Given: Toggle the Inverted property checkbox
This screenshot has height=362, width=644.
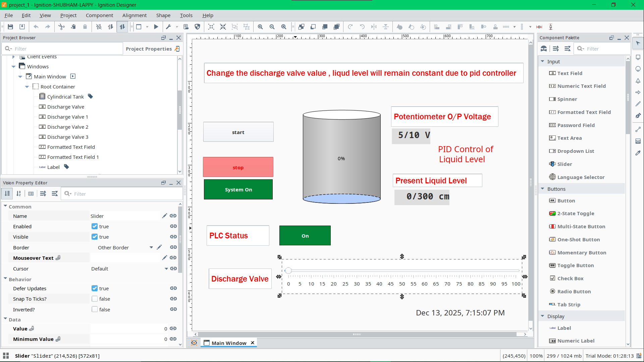Looking at the screenshot, I should (95, 309).
